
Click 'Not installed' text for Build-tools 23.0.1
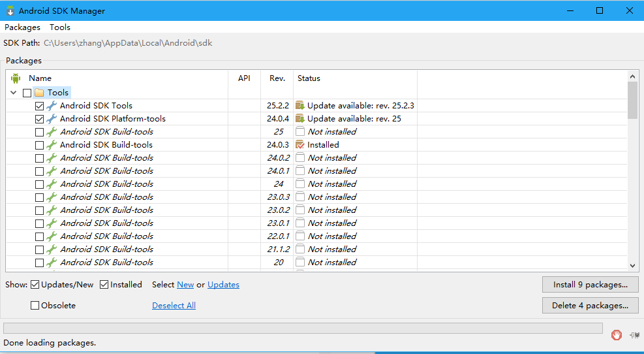pyautogui.click(x=332, y=223)
